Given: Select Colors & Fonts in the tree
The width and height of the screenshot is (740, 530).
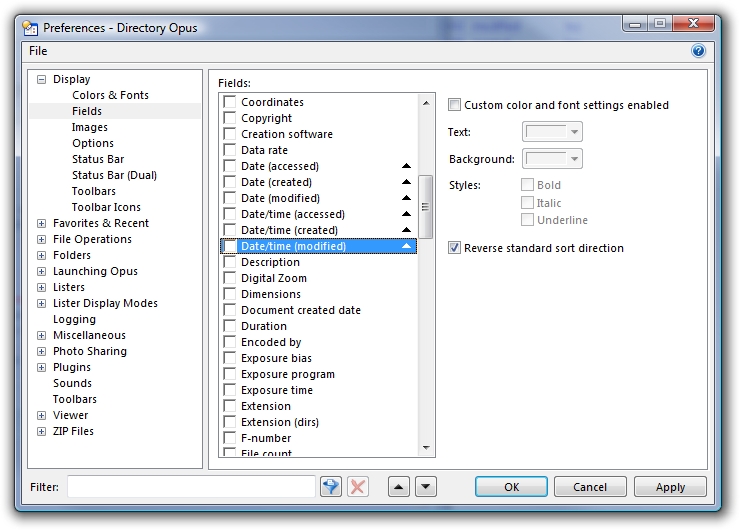Looking at the screenshot, I should pos(110,95).
